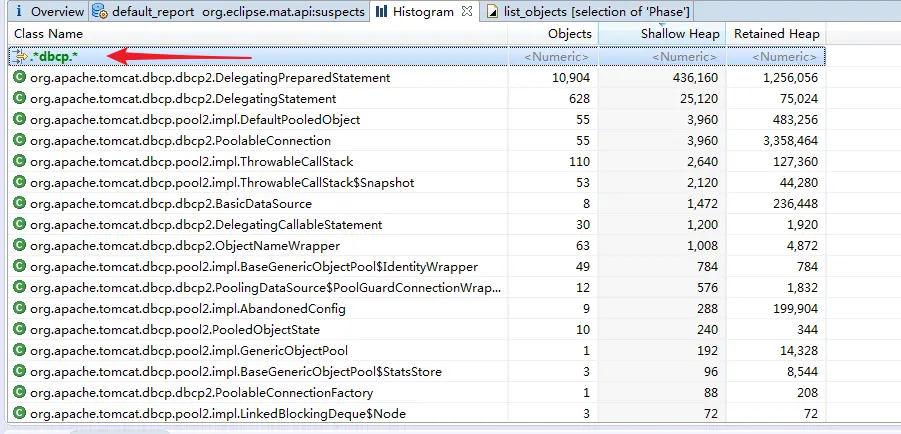This screenshot has width=901, height=434.
Task: Click class icon of ObjectNameWrapper row
Action: pos(20,245)
